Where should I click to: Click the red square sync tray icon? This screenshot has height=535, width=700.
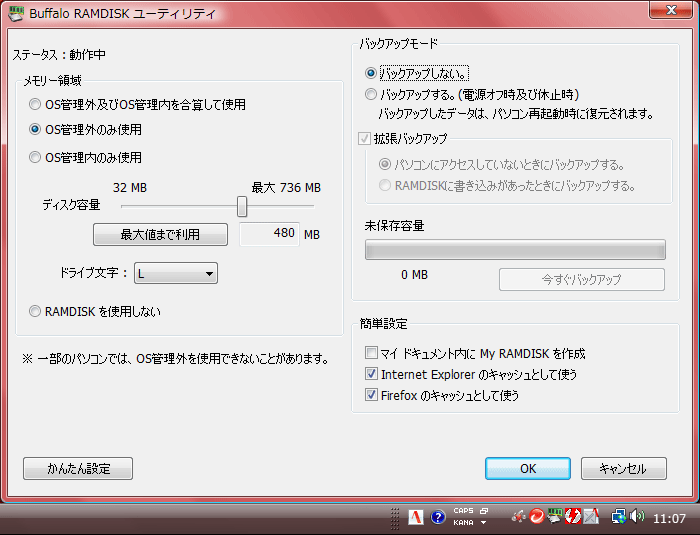573,517
